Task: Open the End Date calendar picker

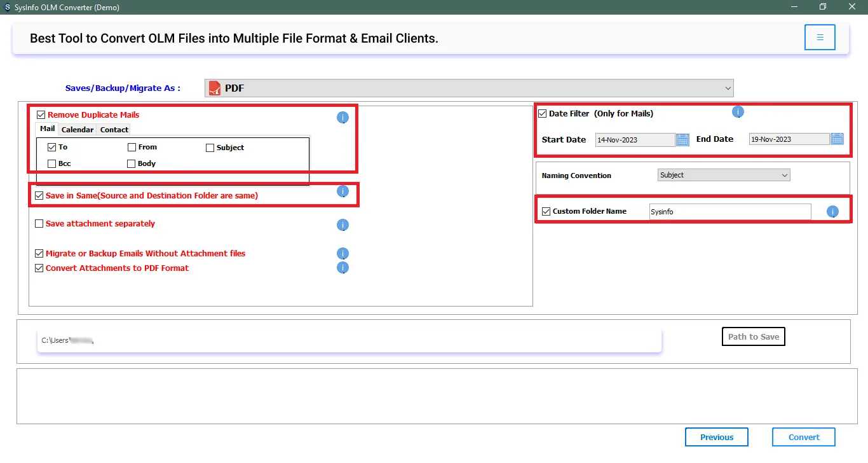Action: (x=837, y=139)
